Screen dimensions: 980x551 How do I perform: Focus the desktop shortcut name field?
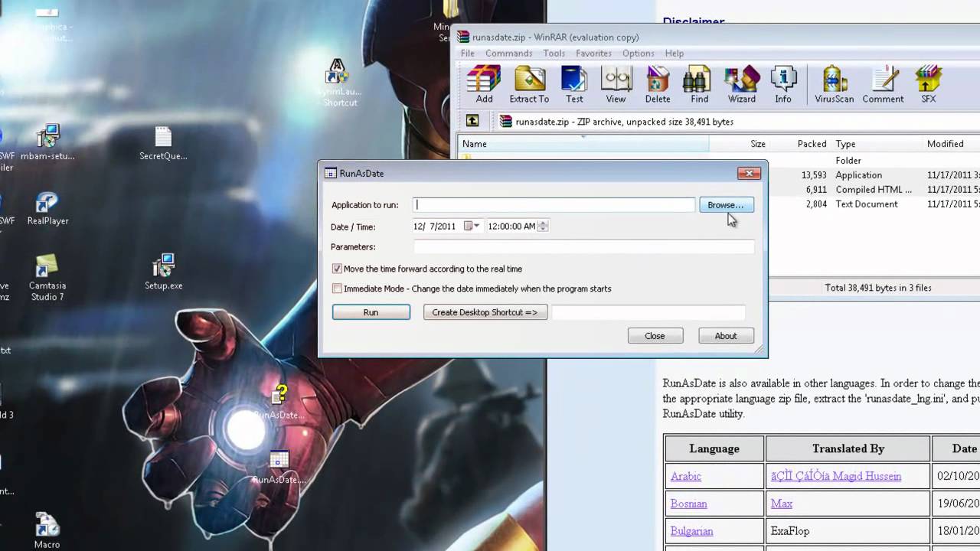[648, 312]
